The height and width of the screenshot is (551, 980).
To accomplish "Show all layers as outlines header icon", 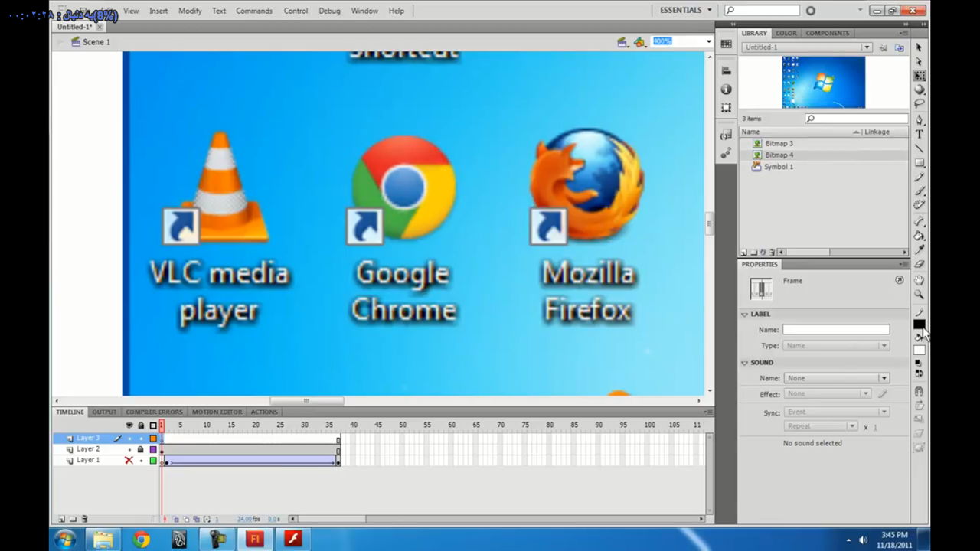I will pyautogui.click(x=152, y=425).
